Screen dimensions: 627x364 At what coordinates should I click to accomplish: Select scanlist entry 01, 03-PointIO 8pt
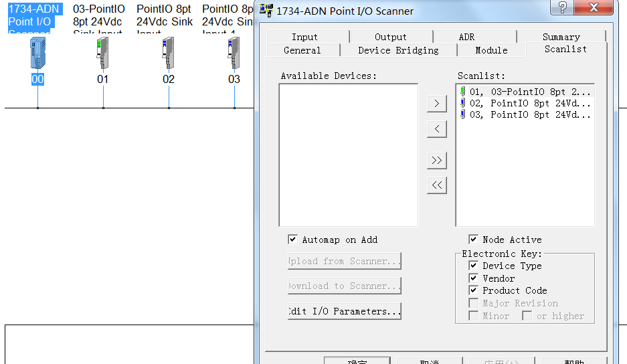tap(530, 92)
